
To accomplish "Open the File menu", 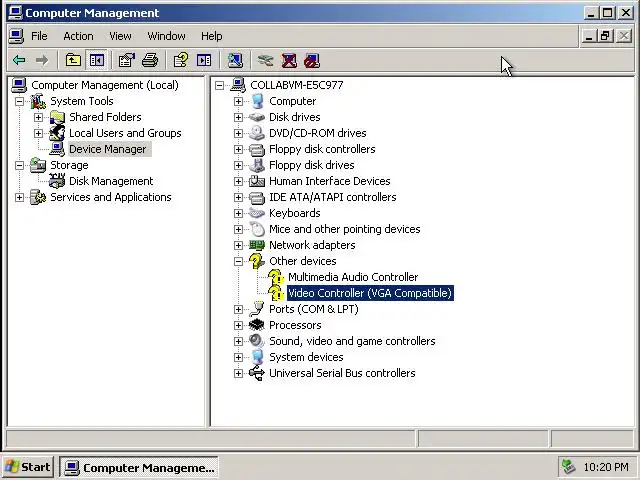I will (x=39, y=36).
